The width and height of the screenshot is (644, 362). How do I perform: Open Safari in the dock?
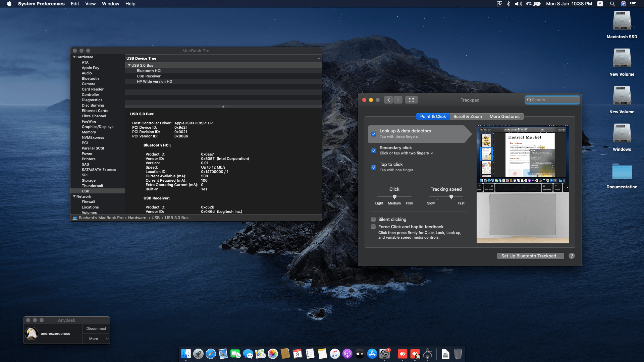[x=211, y=354]
